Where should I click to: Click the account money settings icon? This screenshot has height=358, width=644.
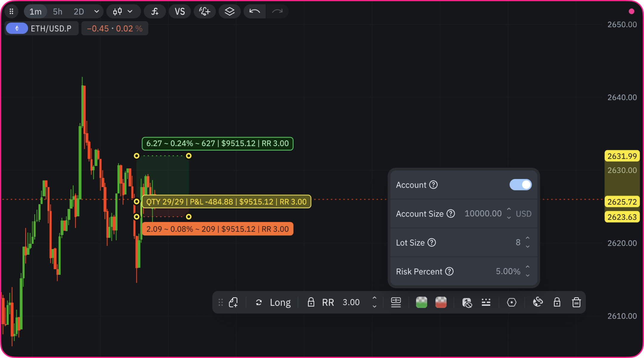coord(396,303)
